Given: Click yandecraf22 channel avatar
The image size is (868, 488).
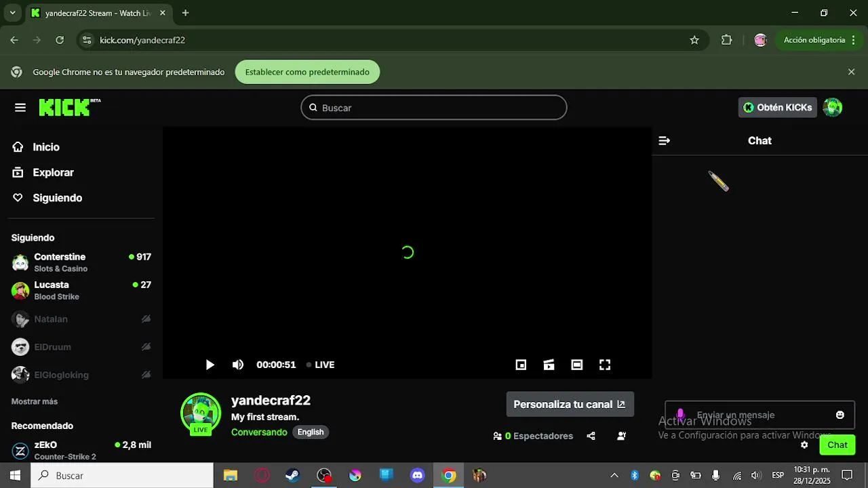Looking at the screenshot, I should 201,413.
